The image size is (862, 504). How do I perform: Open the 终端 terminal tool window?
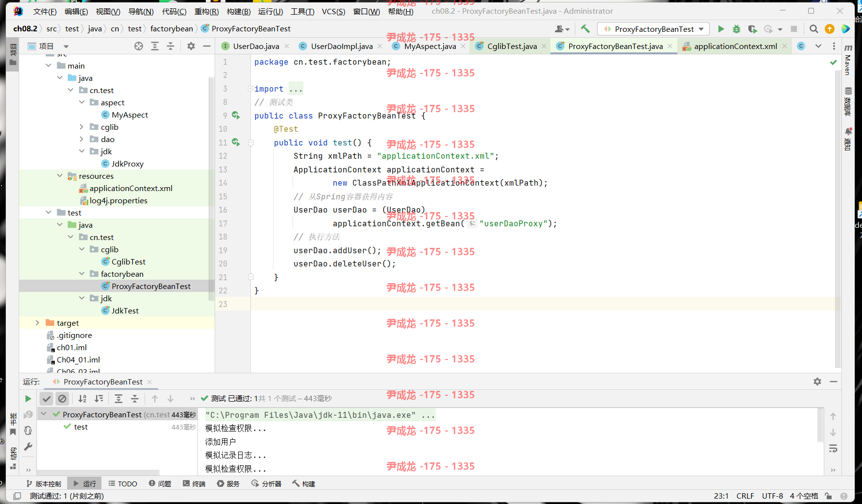pyautogui.click(x=194, y=484)
